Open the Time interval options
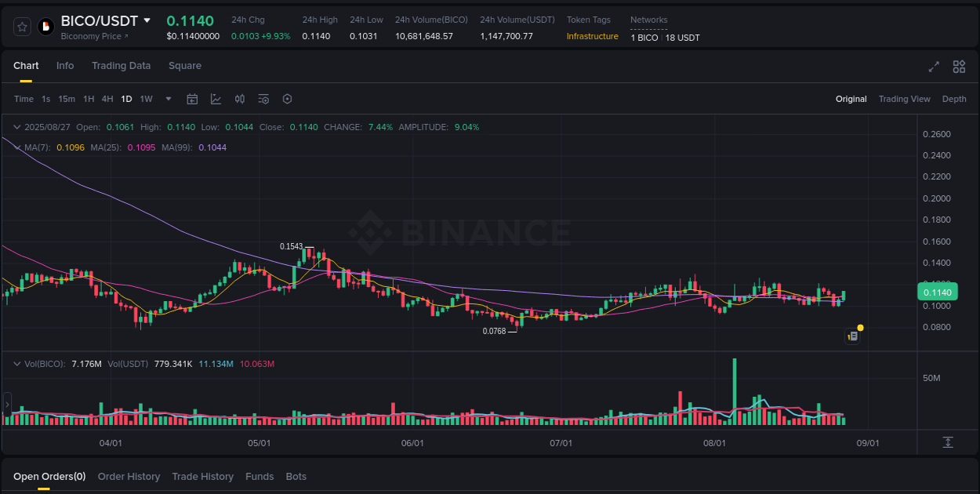The image size is (980, 494). [x=23, y=99]
